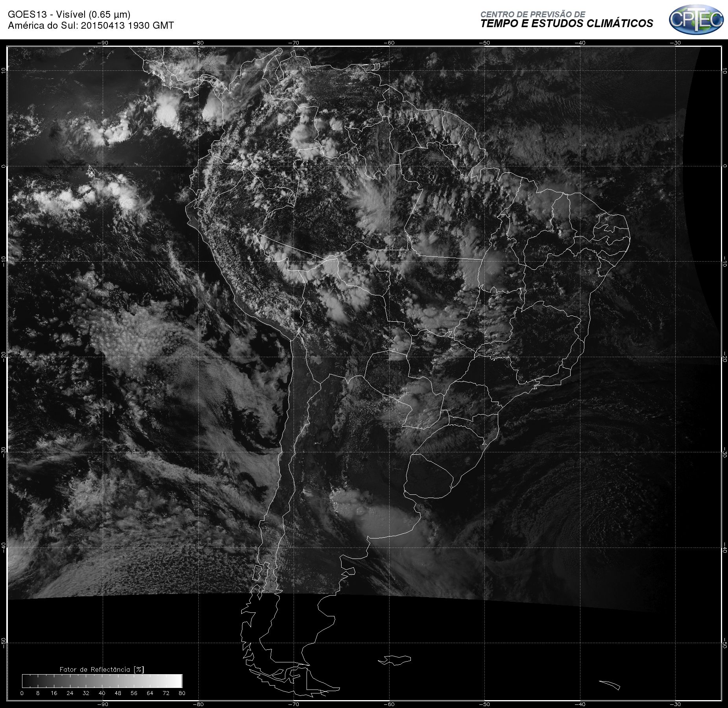Click the '-60' longitude label on the bottom axis
Viewport: 728px width, 708px height.
[389, 704]
